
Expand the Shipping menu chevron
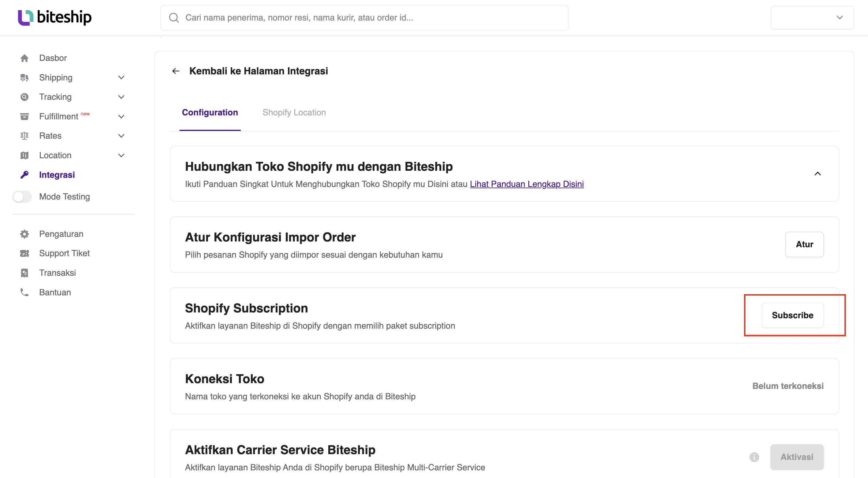point(121,77)
